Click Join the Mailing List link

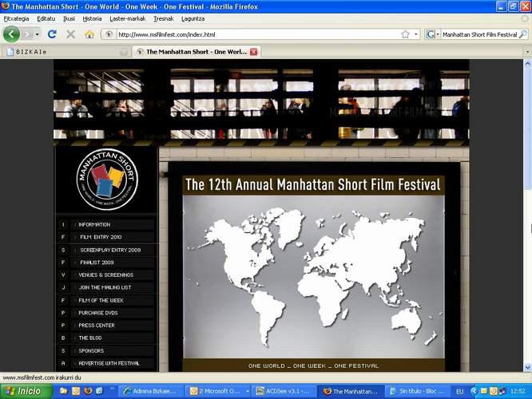[x=106, y=287]
